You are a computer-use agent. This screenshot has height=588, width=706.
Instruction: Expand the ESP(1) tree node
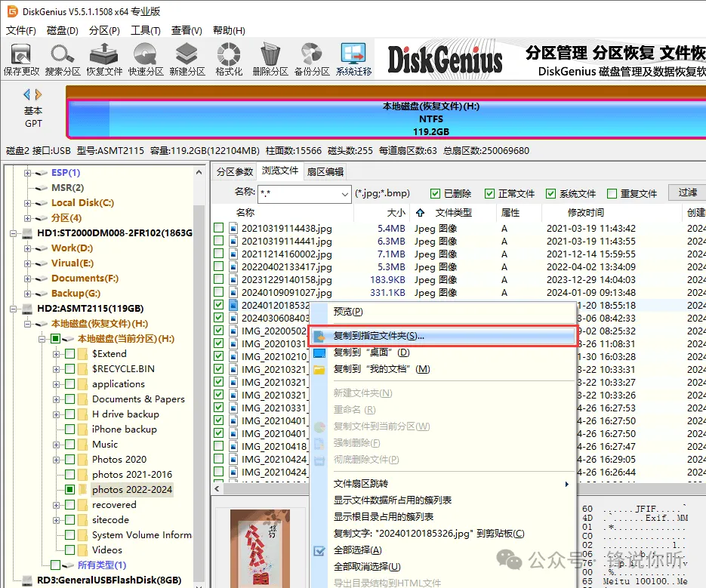coord(27,173)
